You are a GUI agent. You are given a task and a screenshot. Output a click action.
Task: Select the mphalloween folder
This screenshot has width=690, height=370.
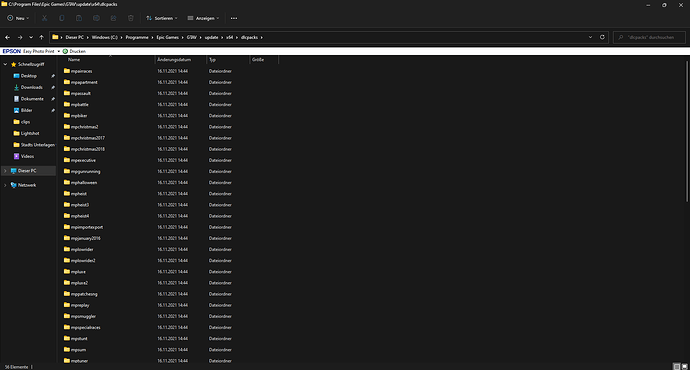tap(84, 183)
